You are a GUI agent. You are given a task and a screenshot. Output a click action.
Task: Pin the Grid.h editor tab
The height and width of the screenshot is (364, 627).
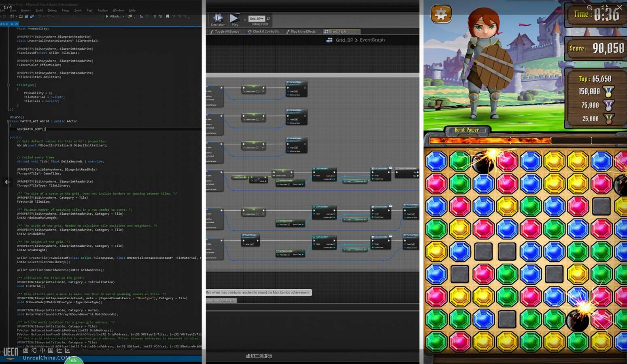pyautogui.click(x=11, y=24)
